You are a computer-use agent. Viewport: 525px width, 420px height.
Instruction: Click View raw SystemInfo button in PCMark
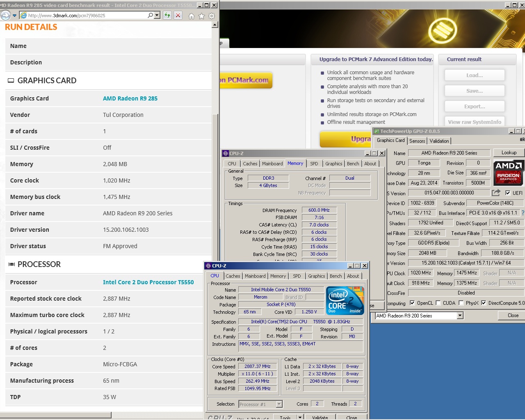[475, 122]
